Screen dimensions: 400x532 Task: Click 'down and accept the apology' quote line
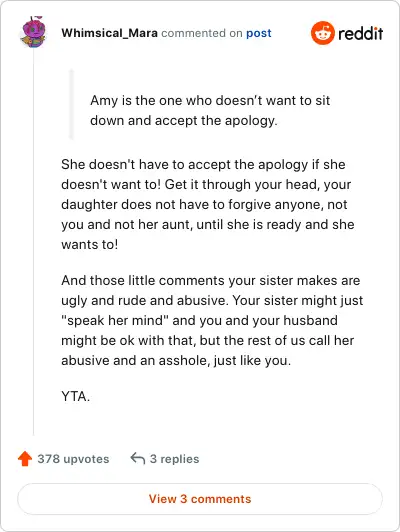click(x=184, y=120)
